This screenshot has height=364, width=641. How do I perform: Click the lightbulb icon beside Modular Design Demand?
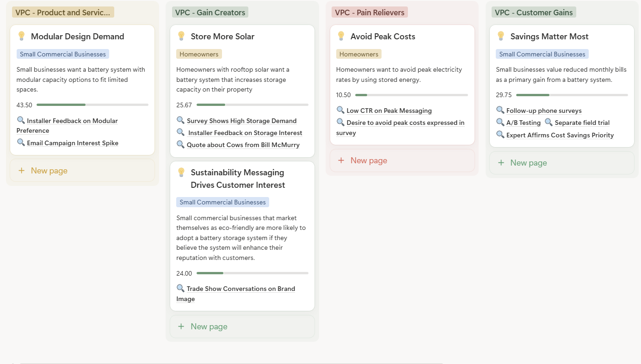pos(21,36)
